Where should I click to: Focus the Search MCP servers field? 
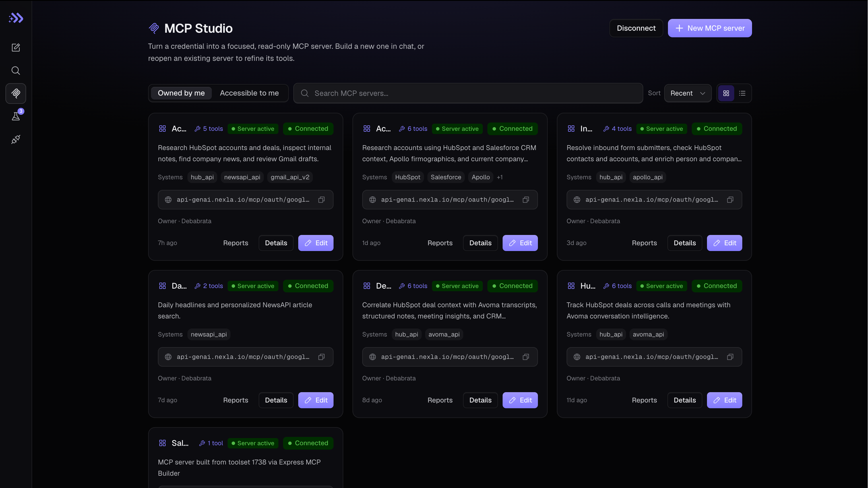click(x=468, y=93)
